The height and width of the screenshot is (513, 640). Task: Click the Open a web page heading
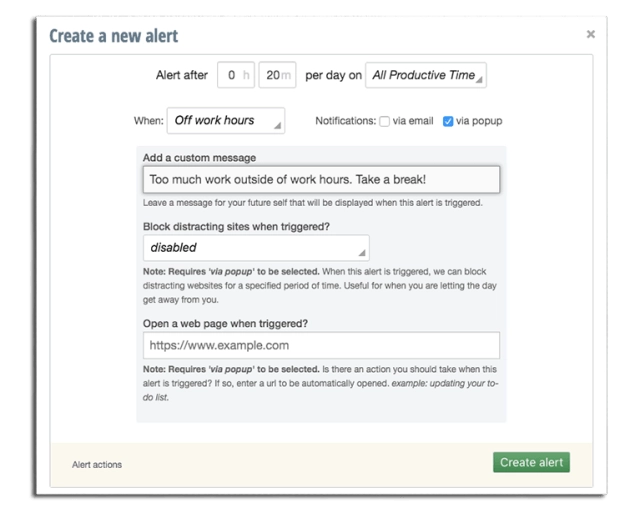tap(225, 322)
